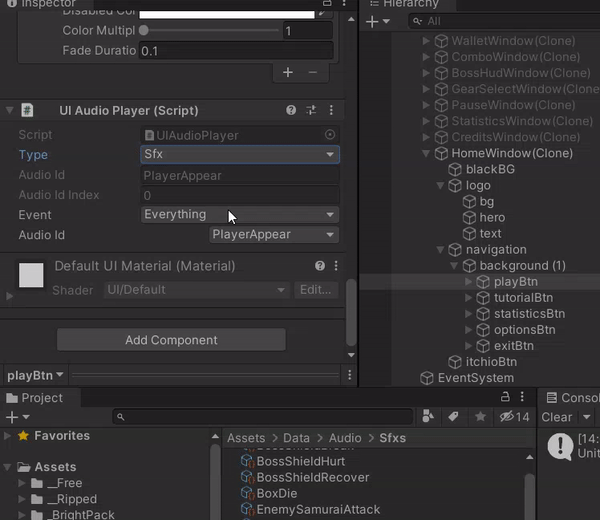Open the Audio Id dropdown PlayerAppear
Image resolution: width=600 pixels, height=520 pixels.
[274, 235]
